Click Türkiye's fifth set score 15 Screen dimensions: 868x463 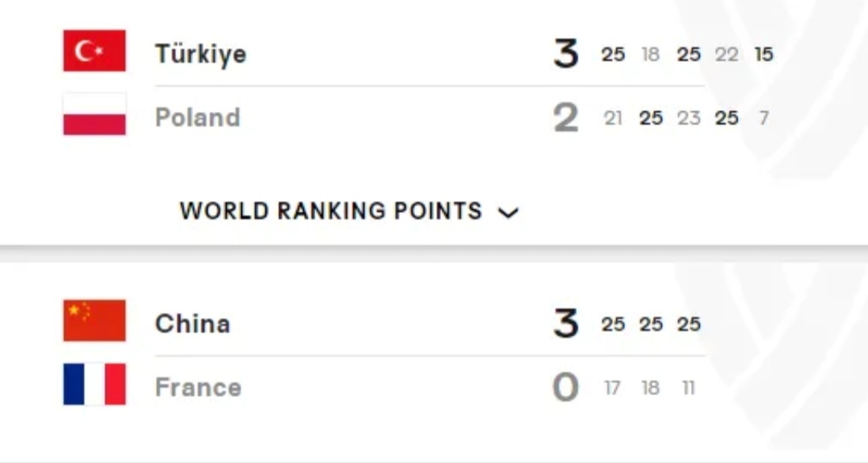tap(764, 54)
